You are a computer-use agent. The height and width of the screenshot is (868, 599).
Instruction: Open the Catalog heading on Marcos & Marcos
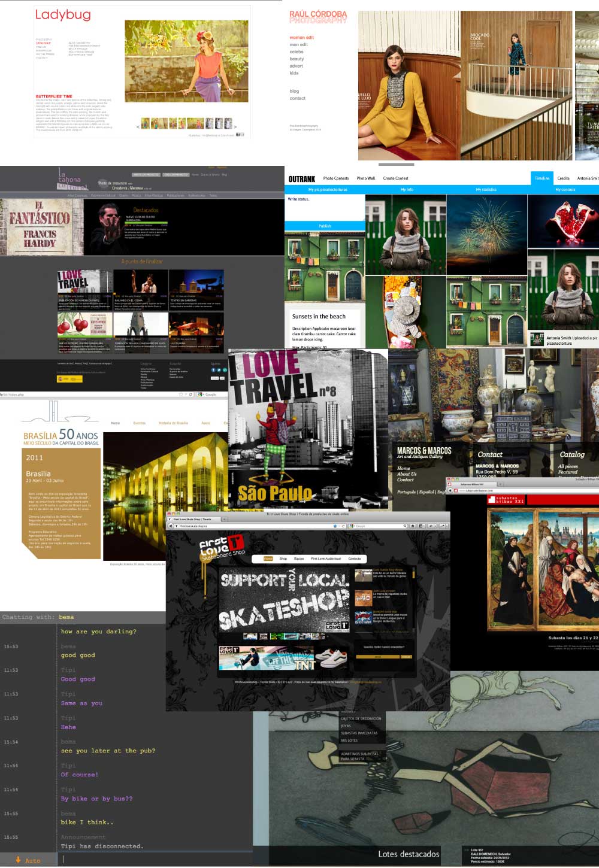point(572,454)
